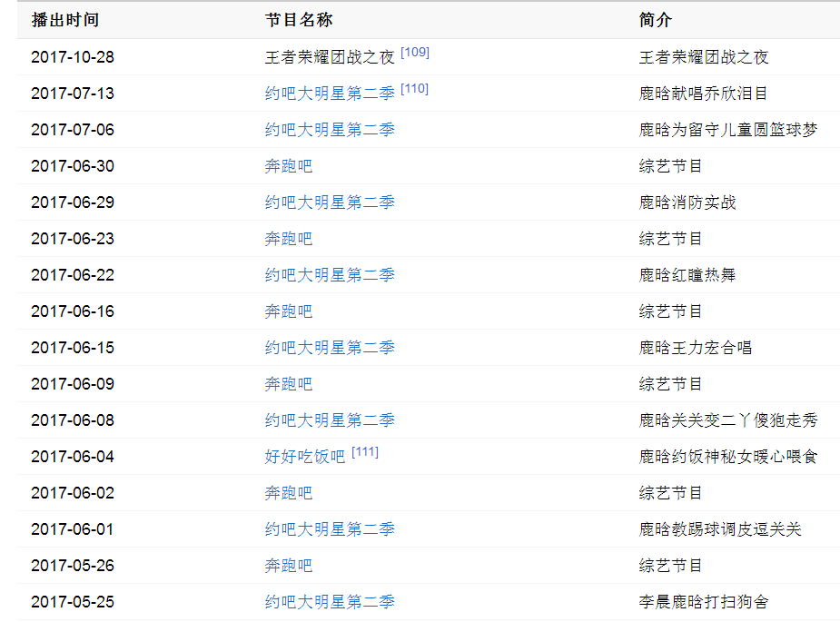This screenshot has width=840, height=622.
Task: Open 奔跑吧 link in 2017-06-02 row
Action: pyautogui.click(x=288, y=493)
